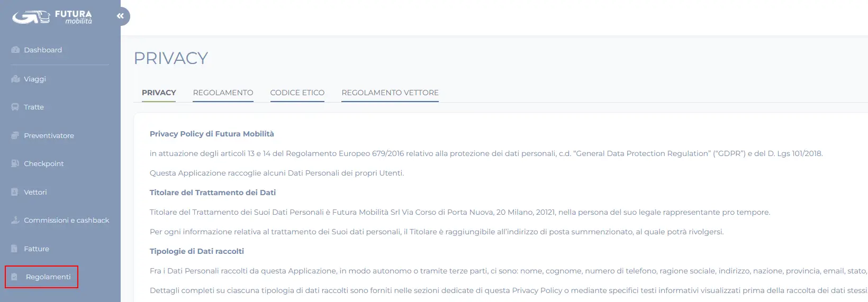This screenshot has width=868, height=302.
Task: Click paragraph mentioning Corso di Porta Nuova
Action: [x=460, y=212]
